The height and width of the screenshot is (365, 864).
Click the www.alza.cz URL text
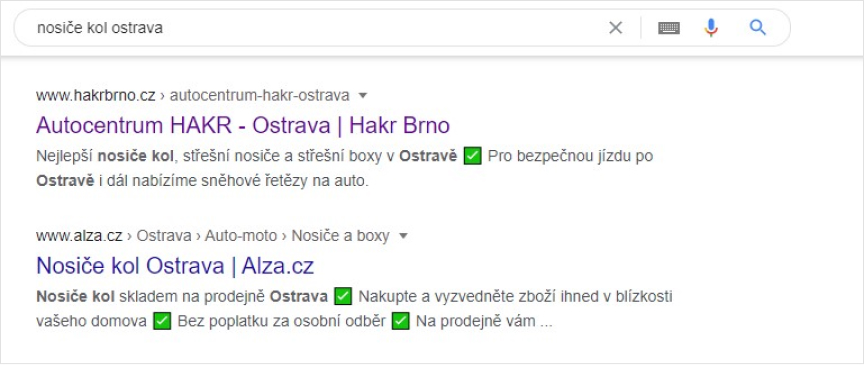79,236
